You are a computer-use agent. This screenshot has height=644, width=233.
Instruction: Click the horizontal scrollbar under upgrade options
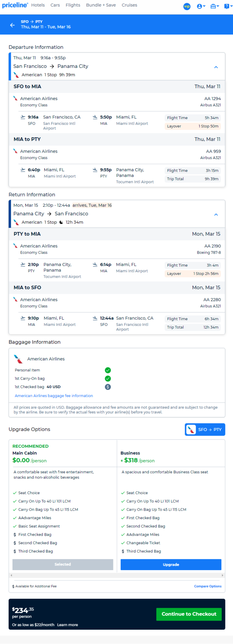tap(117, 575)
